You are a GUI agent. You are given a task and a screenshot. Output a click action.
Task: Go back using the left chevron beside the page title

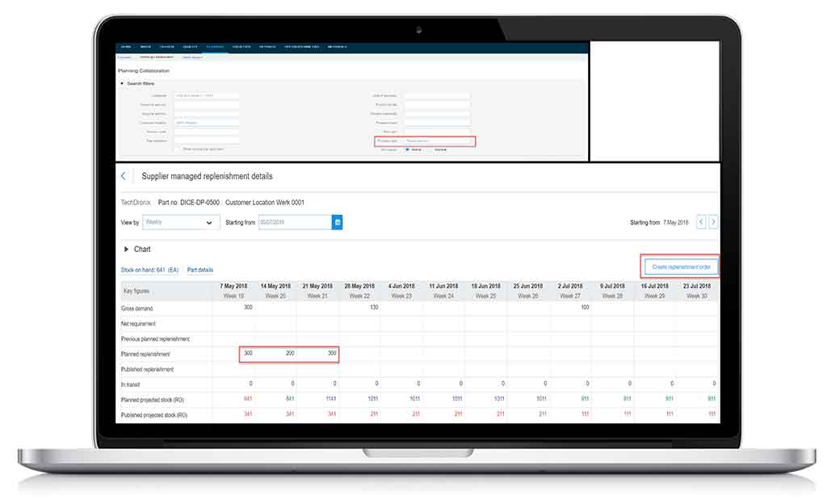tap(124, 176)
